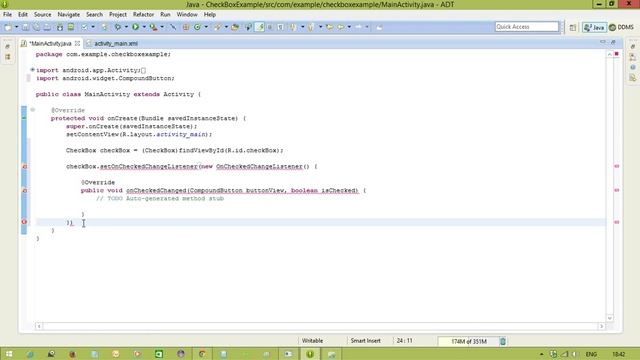The width and height of the screenshot is (640, 360).
Task: Click the horizontal scrollbar of editor
Action: [x=320, y=326]
